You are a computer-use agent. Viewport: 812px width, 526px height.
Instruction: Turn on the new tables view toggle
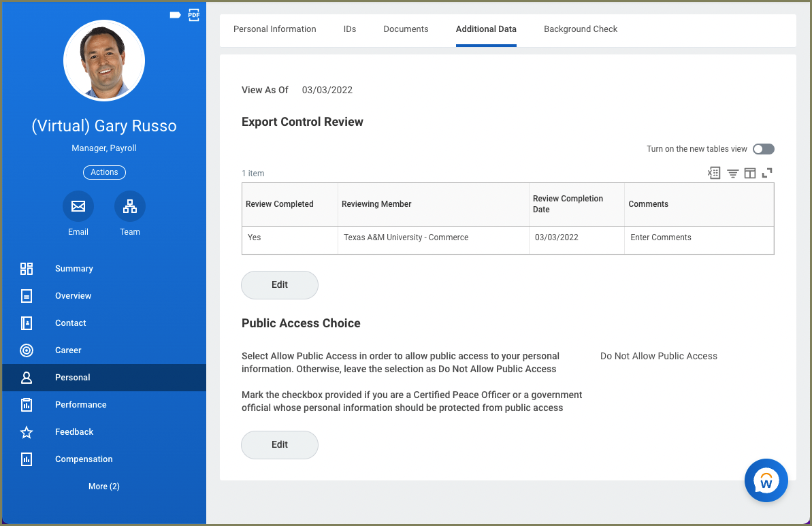tap(763, 149)
